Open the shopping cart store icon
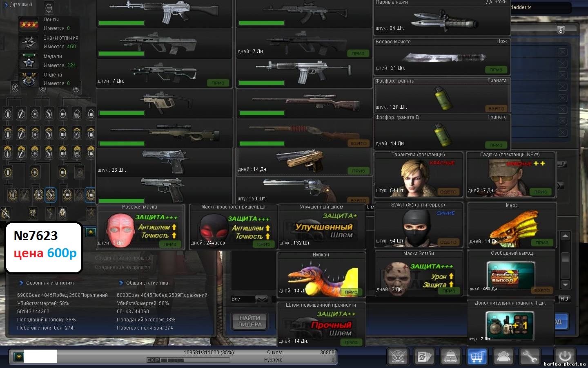 point(477,357)
